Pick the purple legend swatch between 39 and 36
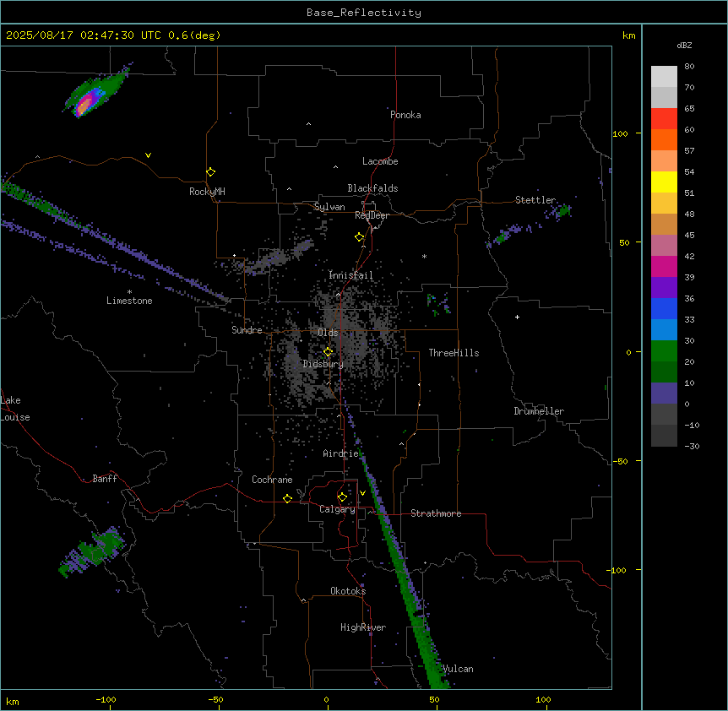Screen dimensions: 728x711 tap(664, 288)
